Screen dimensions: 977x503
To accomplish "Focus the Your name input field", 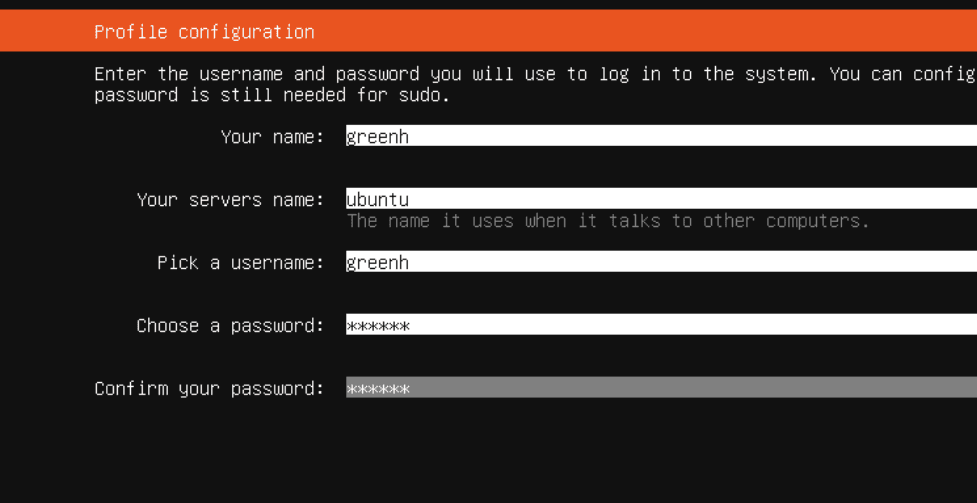I will tap(661, 135).
